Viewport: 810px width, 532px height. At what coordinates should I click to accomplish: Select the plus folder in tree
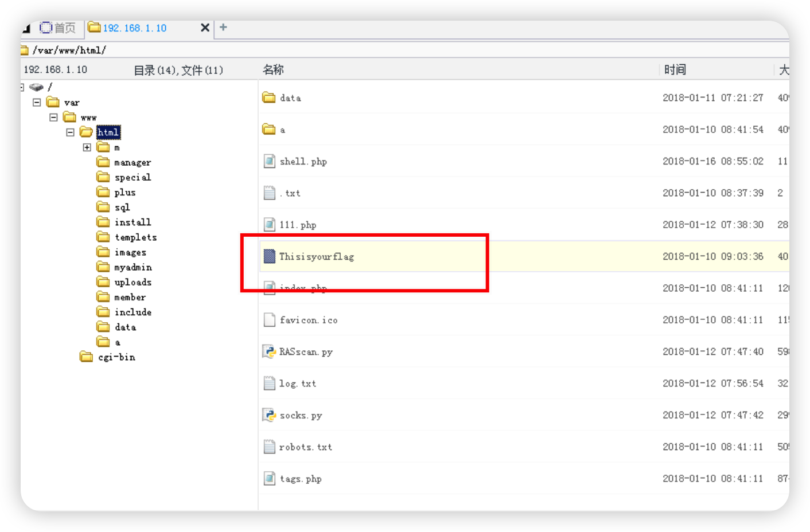click(x=125, y=193)
